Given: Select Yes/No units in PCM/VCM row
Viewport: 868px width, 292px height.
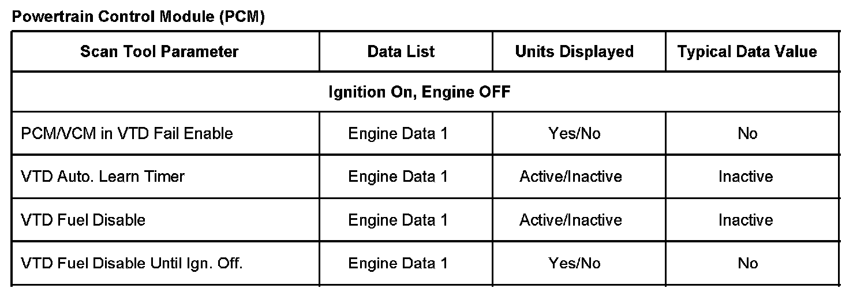Looking at the screenshot, I should point(574,134).
